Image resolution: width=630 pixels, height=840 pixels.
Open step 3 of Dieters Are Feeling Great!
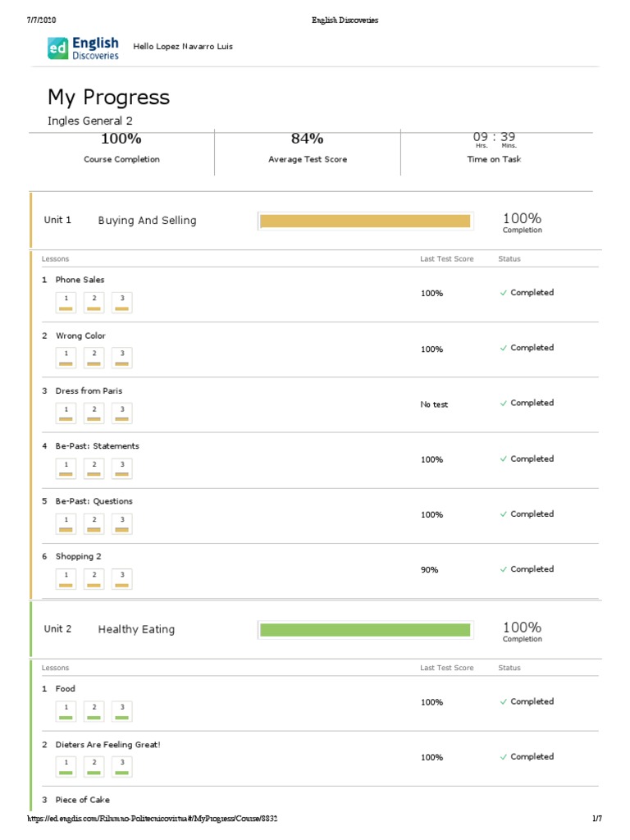click(121, 766)
